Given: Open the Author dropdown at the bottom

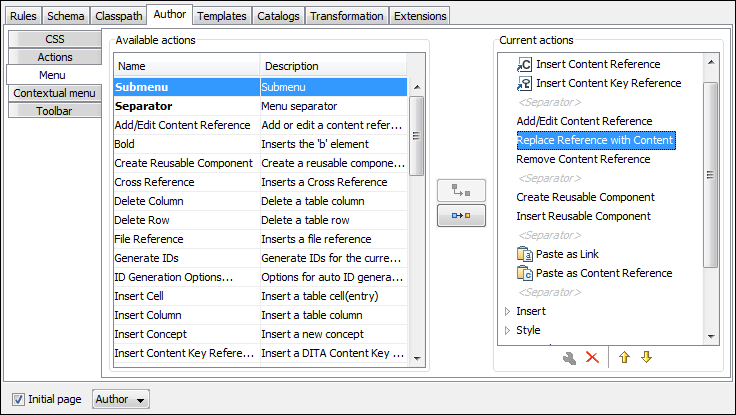Looking at the screenshot, I should (x=120, y=399).
